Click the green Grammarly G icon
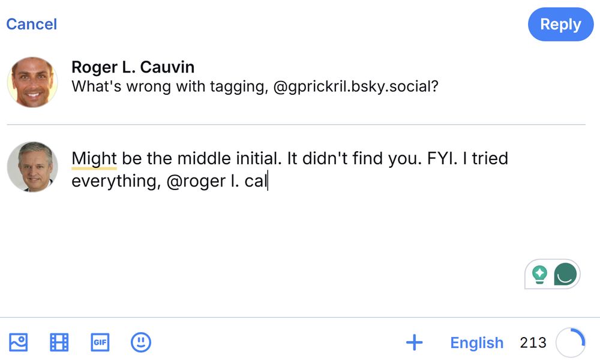This screenshot has height=364, width=600. (x=565, y=274)
